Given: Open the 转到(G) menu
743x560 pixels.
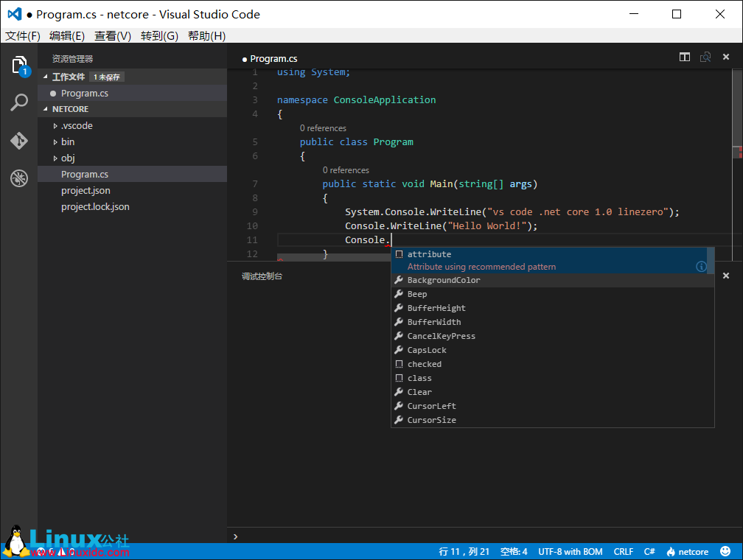Looking at the screenshot, I should pyautogui.click(x=159, y=36).
